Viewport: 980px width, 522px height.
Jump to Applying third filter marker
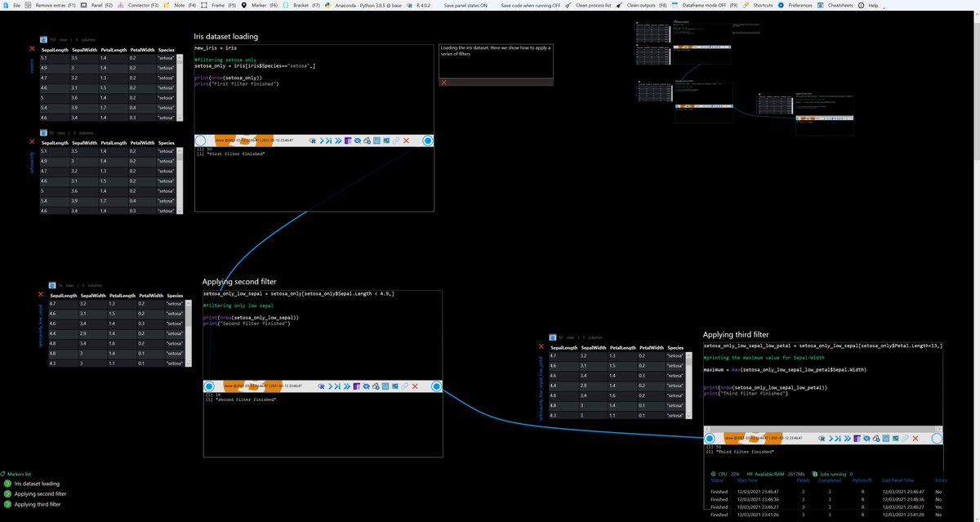(38, 504)
